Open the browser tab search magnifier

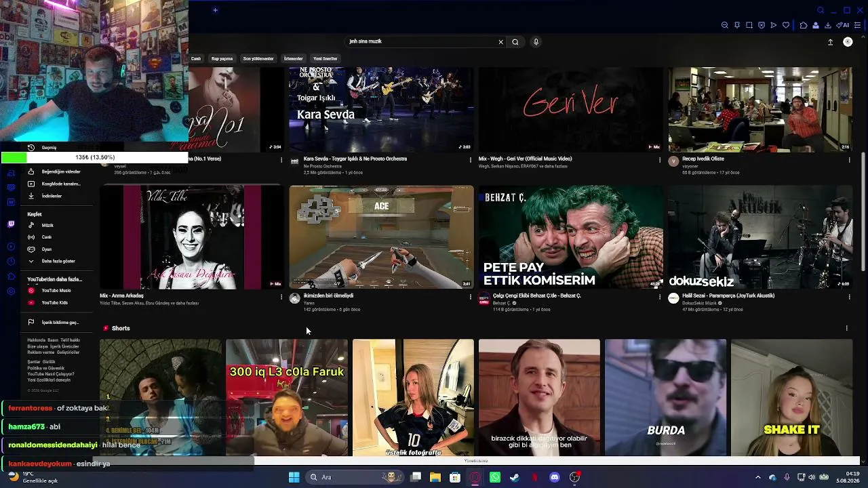point(821,10)
